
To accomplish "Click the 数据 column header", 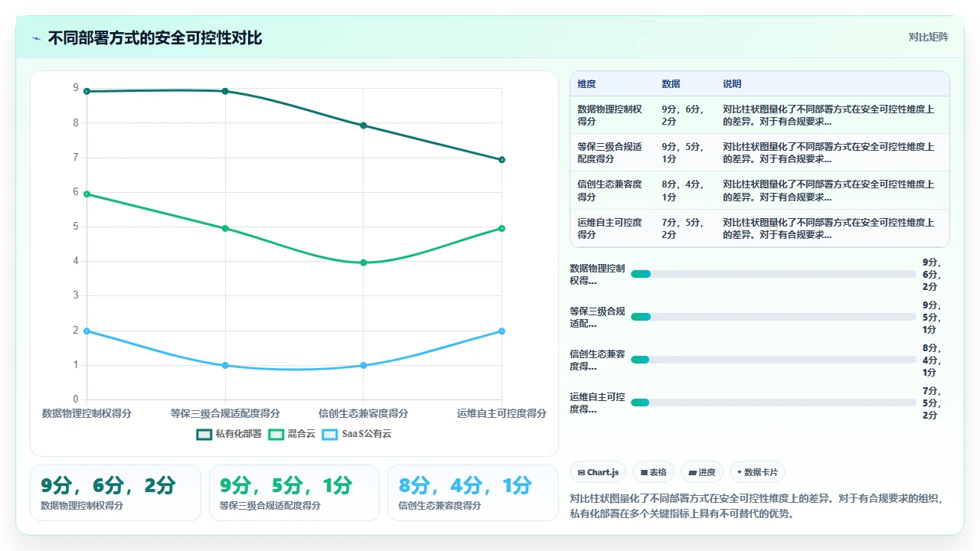I will tap(671, 84).
